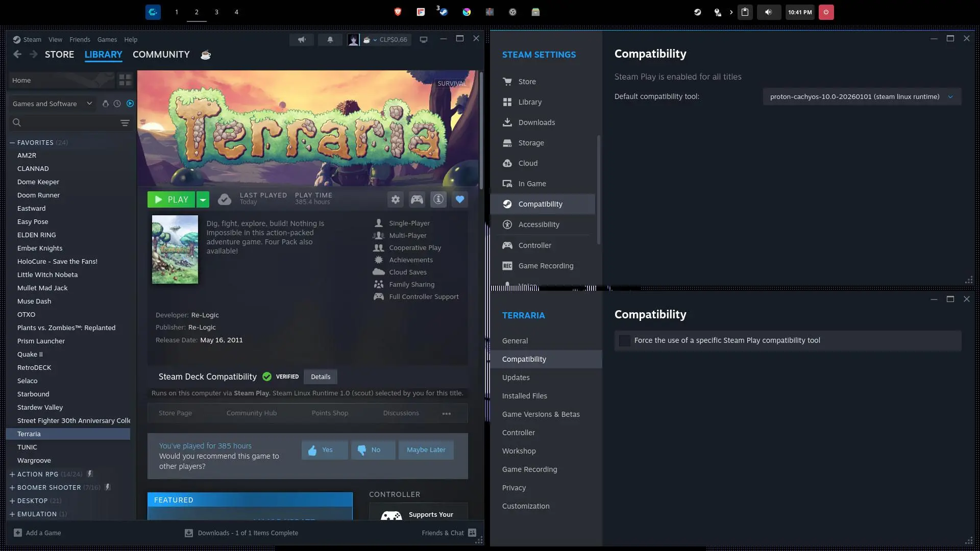Check Terraria's cloud sync status icon

(x=225, y=199)
